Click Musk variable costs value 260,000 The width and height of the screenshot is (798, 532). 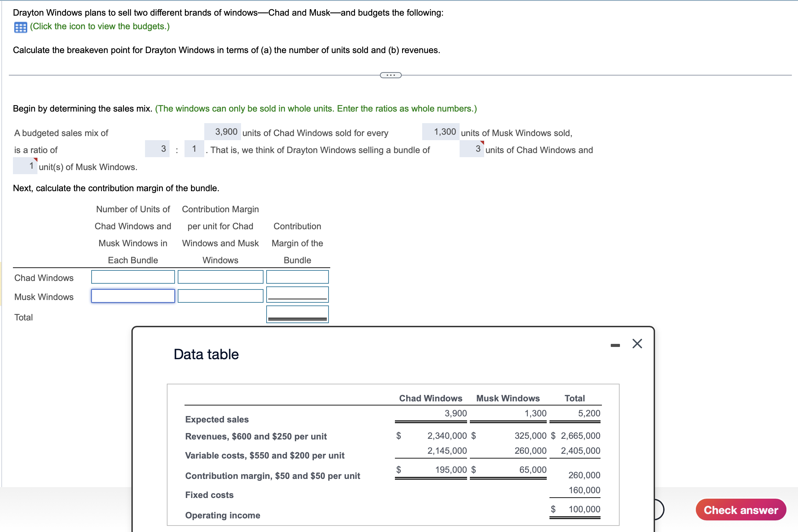click(530, 451)
